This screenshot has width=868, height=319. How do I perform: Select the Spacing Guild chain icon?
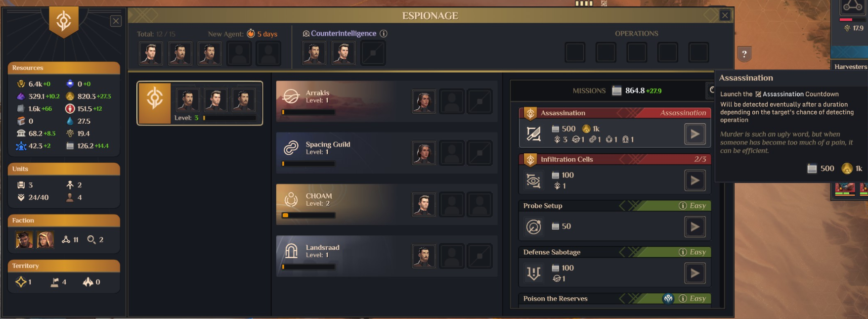coord(291,148)
